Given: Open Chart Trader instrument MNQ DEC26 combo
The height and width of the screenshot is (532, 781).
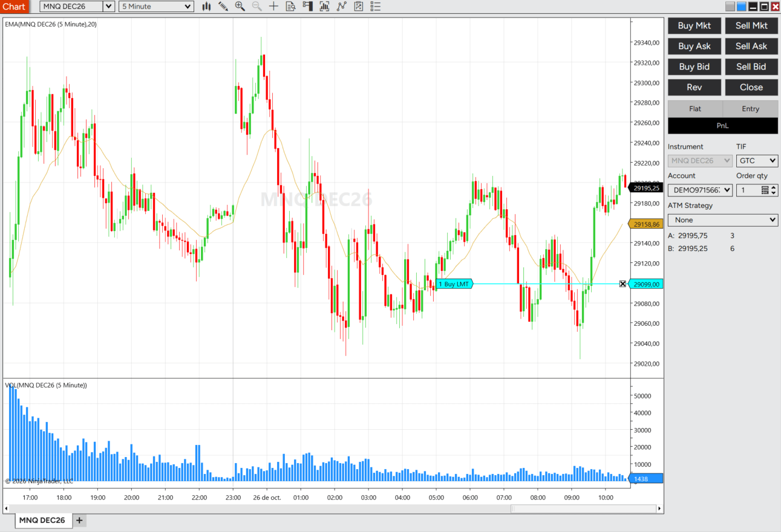Looking at the screenshot, I should [700, 161].
